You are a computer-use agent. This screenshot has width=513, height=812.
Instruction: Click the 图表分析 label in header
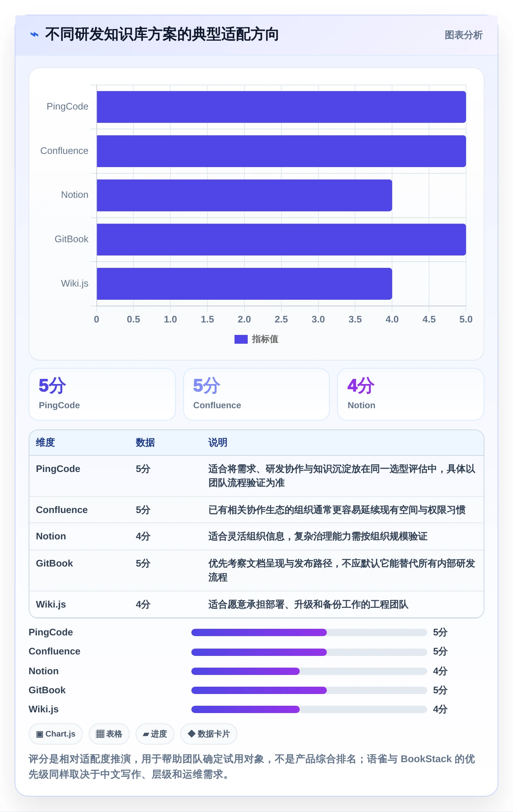(463, 35)
